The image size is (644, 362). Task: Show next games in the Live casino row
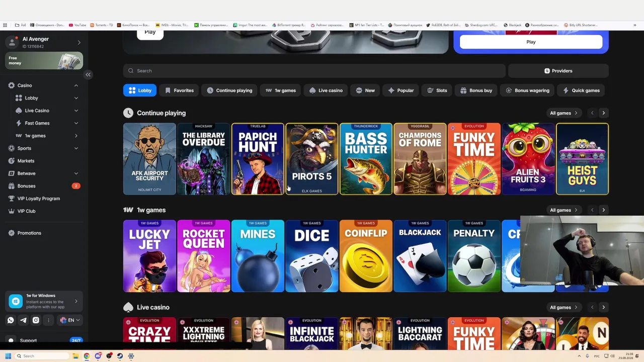click(x=603, y=307)
